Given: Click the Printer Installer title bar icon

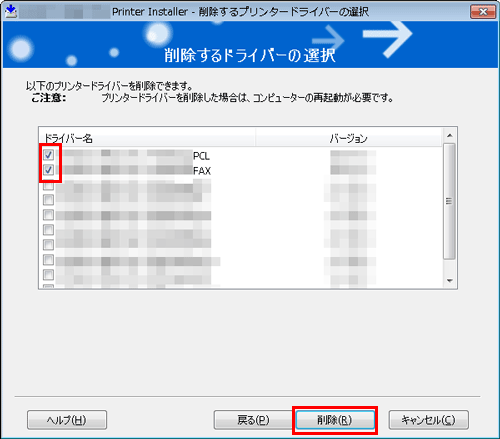Looking at the screenshot, I should 11,12.
